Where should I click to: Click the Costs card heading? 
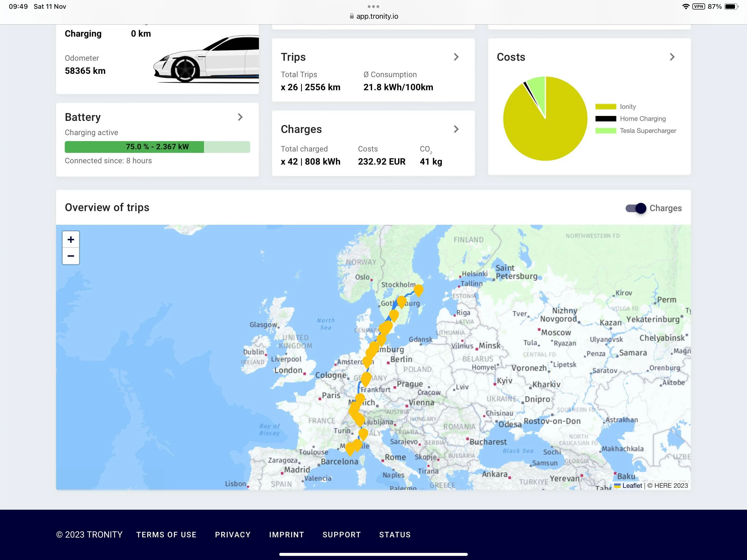[511, 57]
